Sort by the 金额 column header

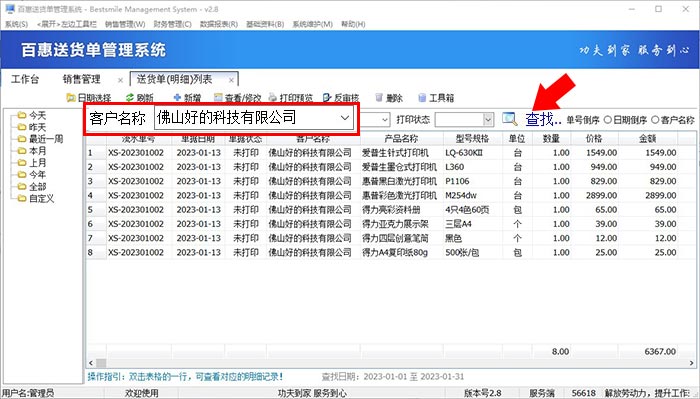pos(647,139)
